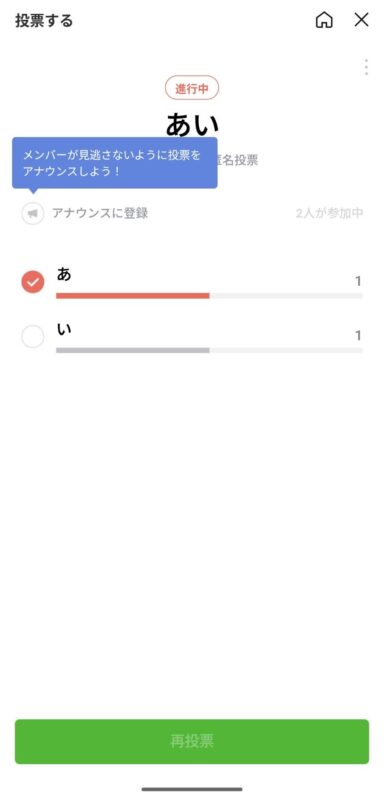The height and width of the screenshot is (800, 384).
Task: Uncheck the red checkmark for あ
Action: pyautogui.click(x=33, y=282)
